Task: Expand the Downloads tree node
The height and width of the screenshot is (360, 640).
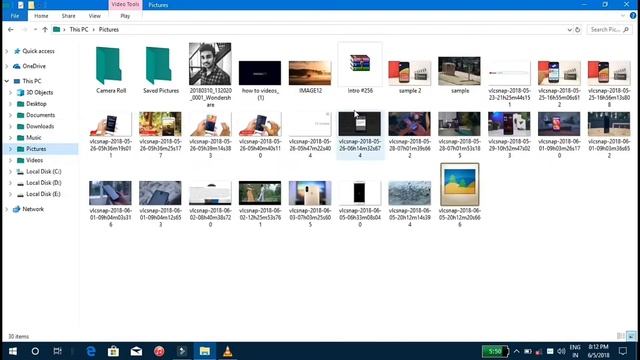Action: 11,127
